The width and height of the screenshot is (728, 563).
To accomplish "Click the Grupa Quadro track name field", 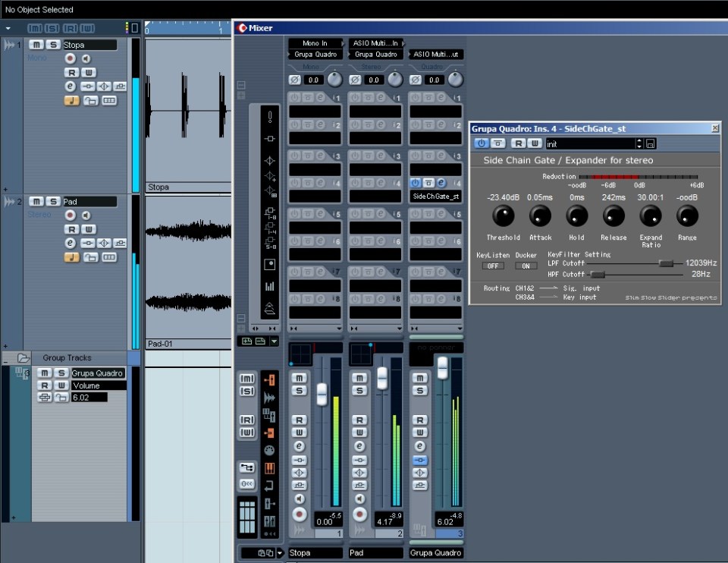I will (x=97, y=373).
